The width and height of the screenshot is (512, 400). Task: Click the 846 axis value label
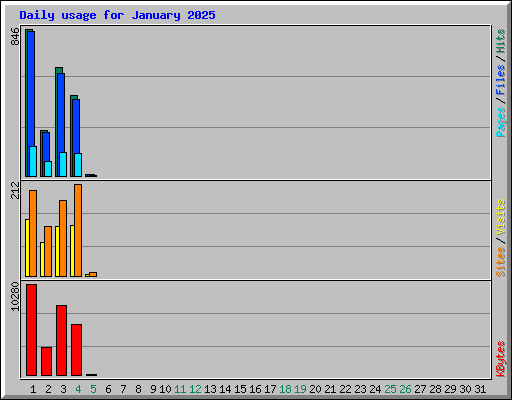pyautogui.click(x=15, y=36)
